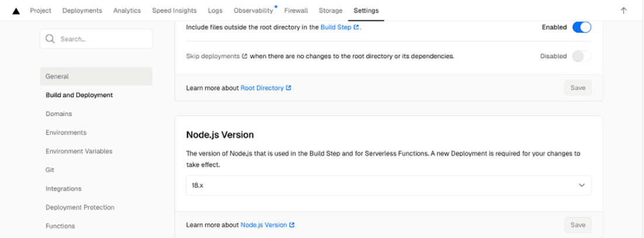Click the search magnifier icon

51,39
